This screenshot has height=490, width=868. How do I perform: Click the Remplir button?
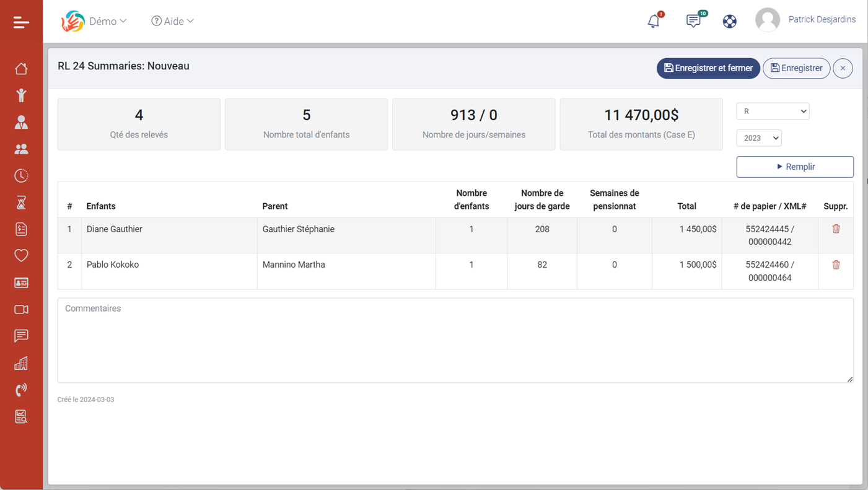point(795,167)
